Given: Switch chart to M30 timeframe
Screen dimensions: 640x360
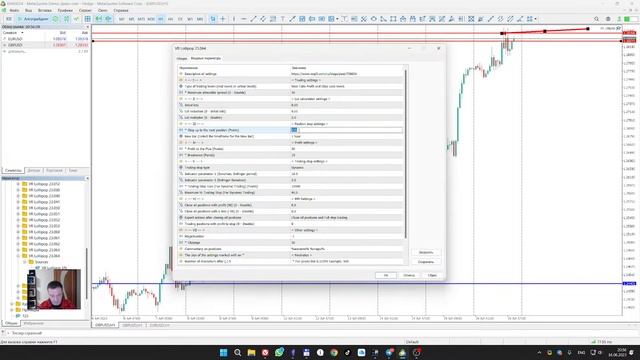Looking at the screenshot, I should click(x=151, y=19).
